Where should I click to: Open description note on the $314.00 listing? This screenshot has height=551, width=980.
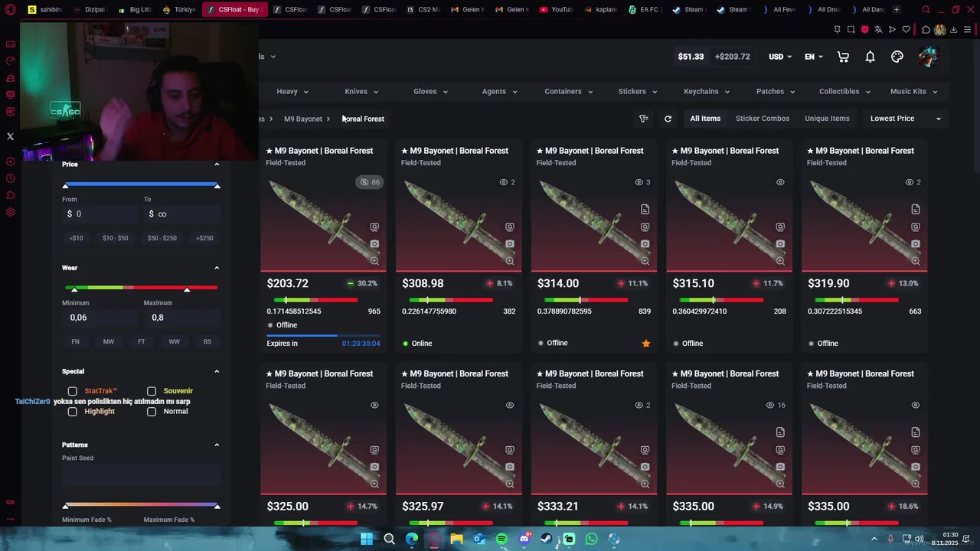645,209
